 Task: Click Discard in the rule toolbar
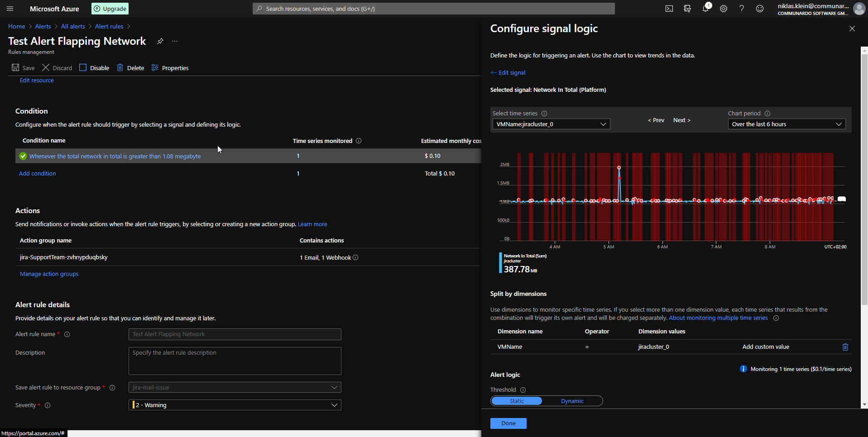tap(57, 68)
